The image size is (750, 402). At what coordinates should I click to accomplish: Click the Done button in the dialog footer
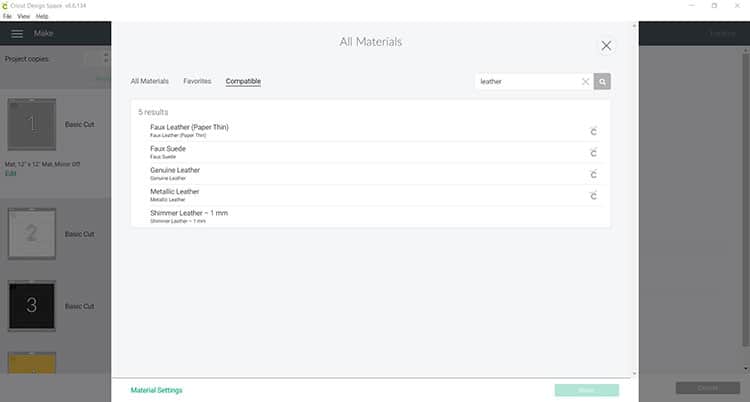[x=587, y=390]
